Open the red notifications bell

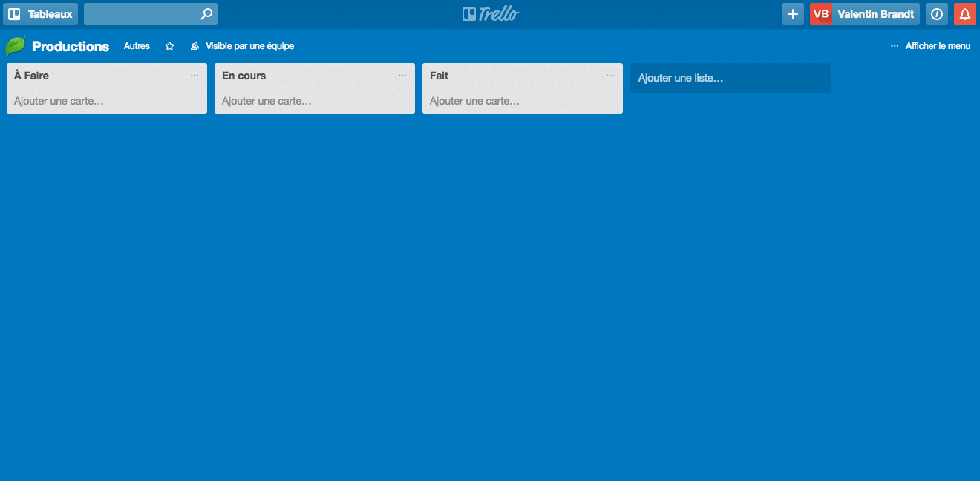click(965, 14)
